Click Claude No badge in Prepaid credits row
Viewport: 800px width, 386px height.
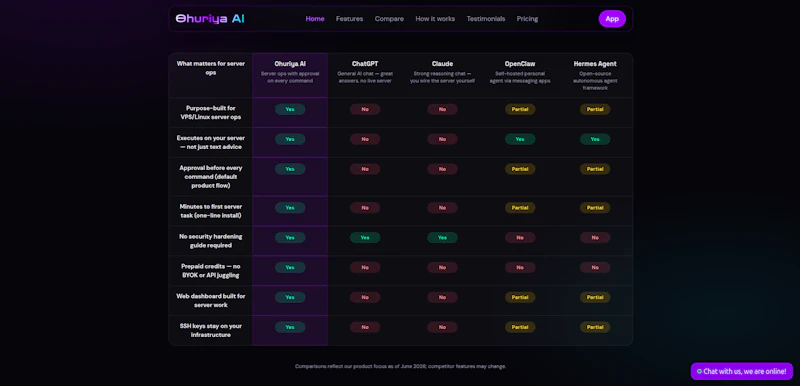[x=442, y=267]
